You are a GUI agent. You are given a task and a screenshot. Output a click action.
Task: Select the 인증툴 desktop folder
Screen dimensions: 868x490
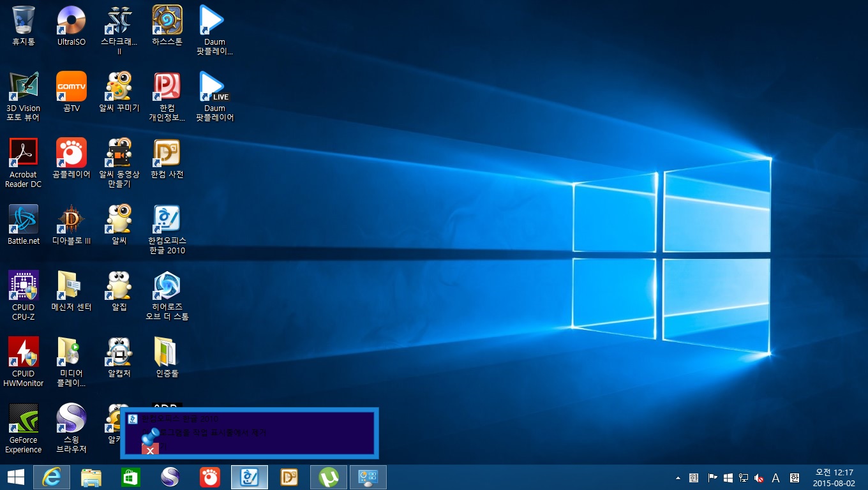[x=167, y=358]
